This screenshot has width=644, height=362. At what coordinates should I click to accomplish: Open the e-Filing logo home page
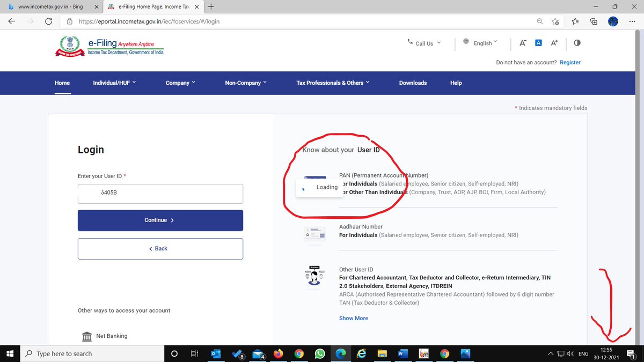(109, 46)
